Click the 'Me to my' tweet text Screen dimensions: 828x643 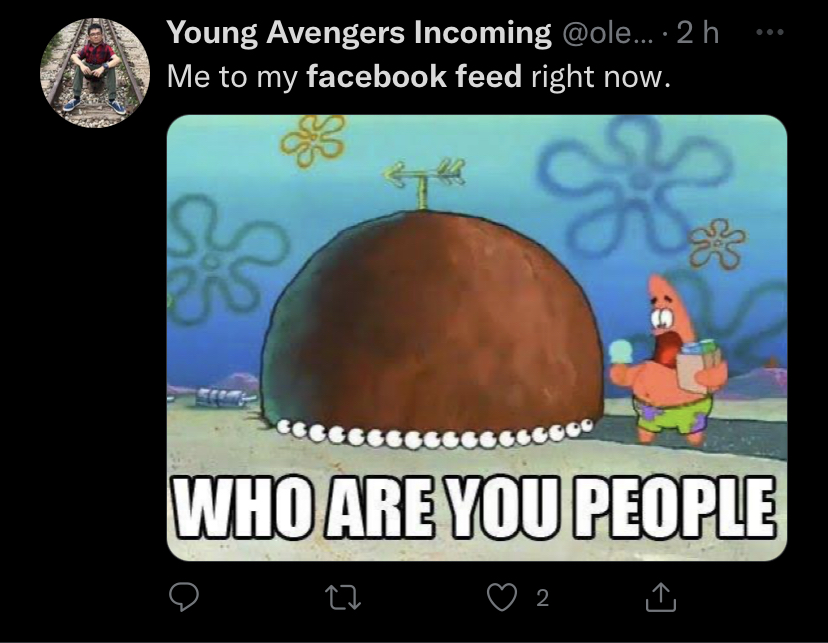[x=232, y=76]
